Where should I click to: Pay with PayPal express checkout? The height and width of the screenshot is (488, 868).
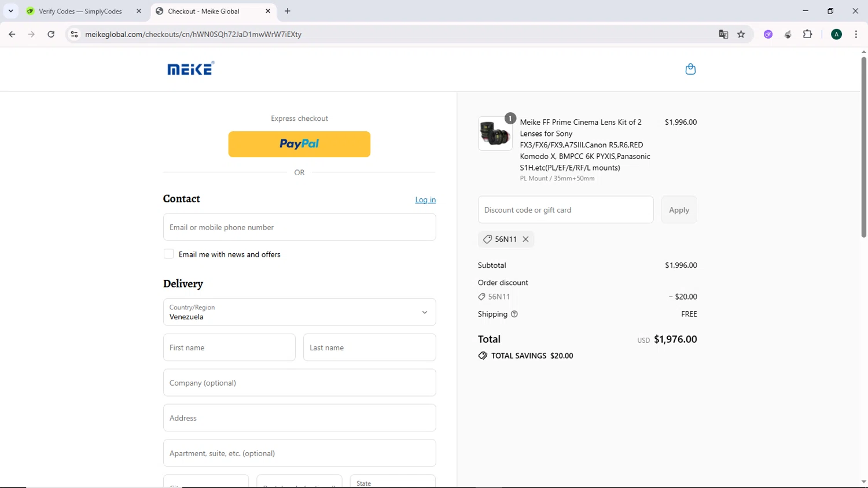click(299, 144)
